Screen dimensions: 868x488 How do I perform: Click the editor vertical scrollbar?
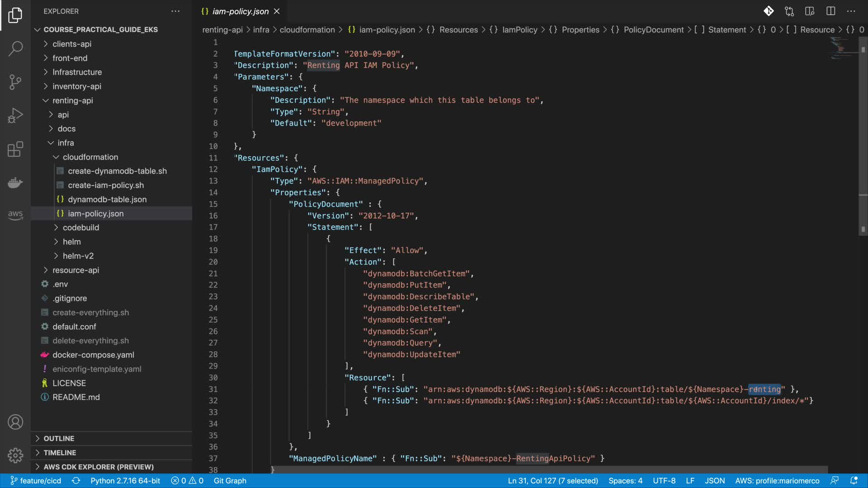click(x=863, y=136)
